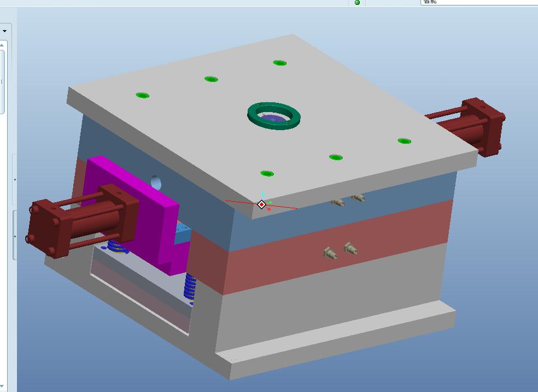Open the left panel's black arrow dropdown
This screenshot has width=538, height=392.
click(x=4, y=31)
